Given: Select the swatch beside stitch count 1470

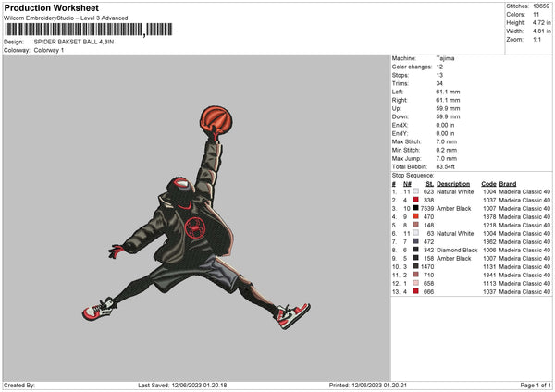Looking at the screenshot, I should (415, 266).
